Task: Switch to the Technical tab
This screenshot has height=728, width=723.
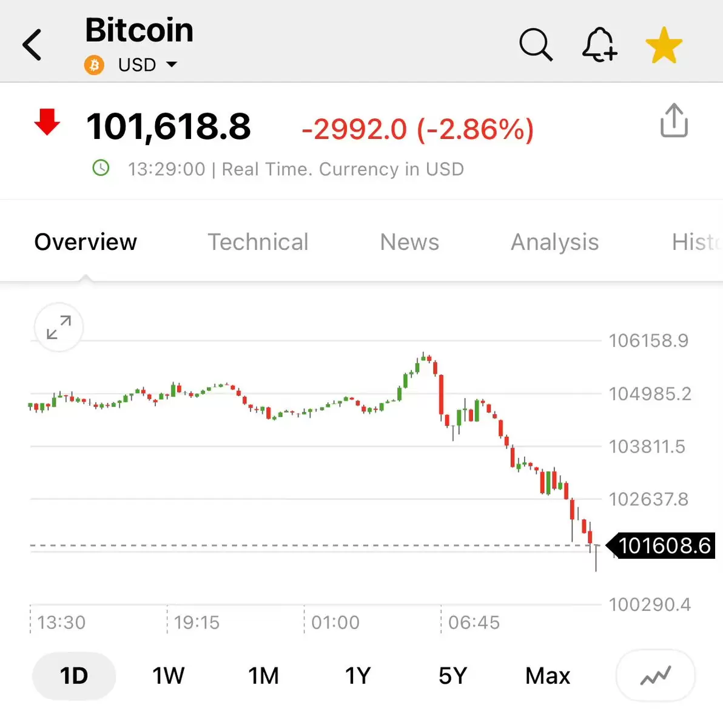Action: pos(258,242)
